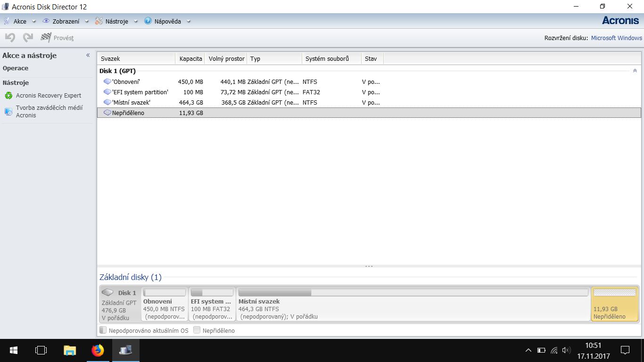Click the battery icon in the system tray

[x=542, y=350]
